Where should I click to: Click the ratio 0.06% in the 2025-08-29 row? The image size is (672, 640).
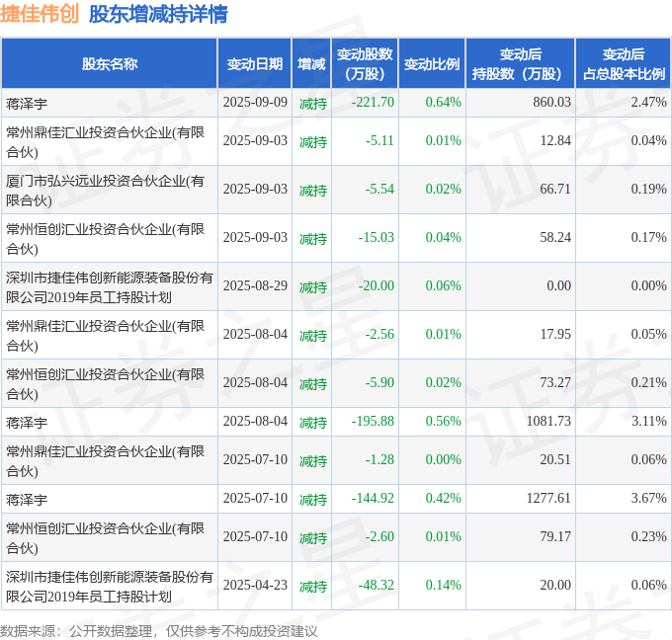point(443,285)
